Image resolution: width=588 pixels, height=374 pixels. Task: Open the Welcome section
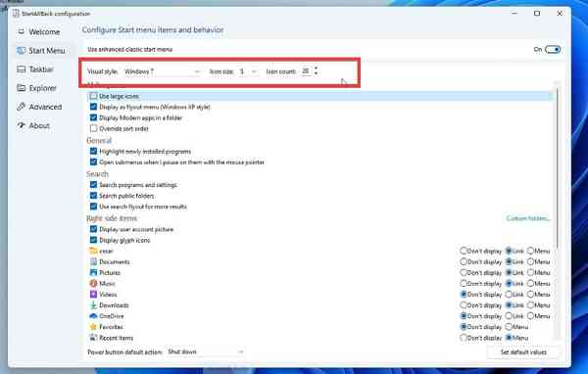(x=38, y=32)
